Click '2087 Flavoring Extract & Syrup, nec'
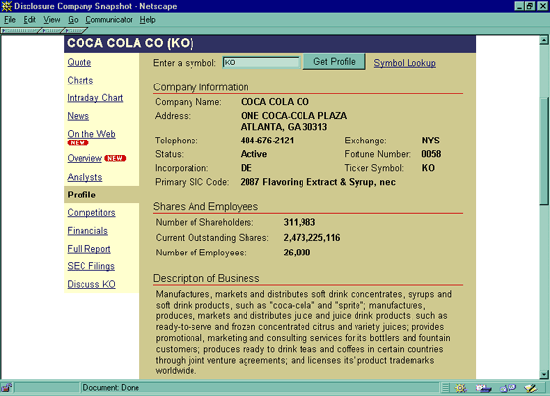 318,182
